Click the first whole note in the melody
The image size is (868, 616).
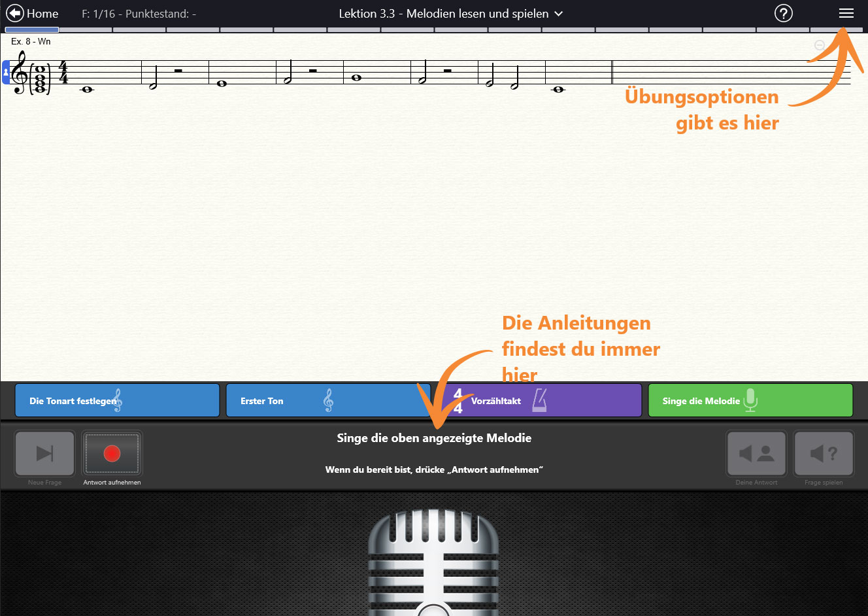(87, 90)
